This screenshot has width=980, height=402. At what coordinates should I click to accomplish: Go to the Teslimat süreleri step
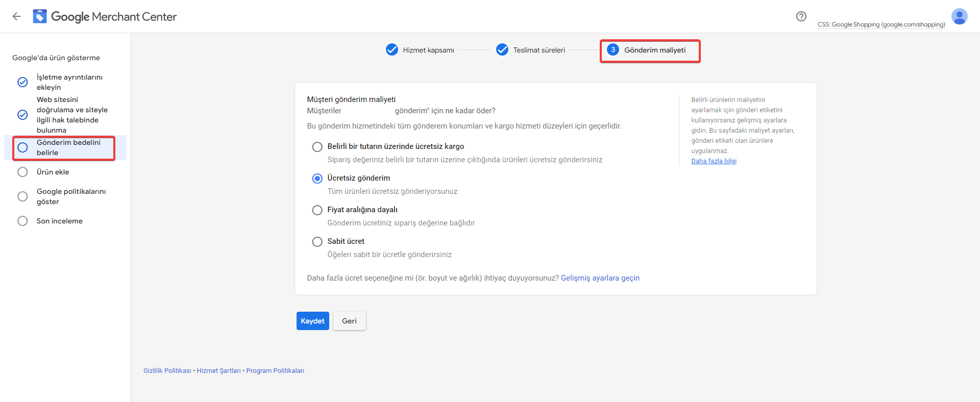click(x=539, y=50)
